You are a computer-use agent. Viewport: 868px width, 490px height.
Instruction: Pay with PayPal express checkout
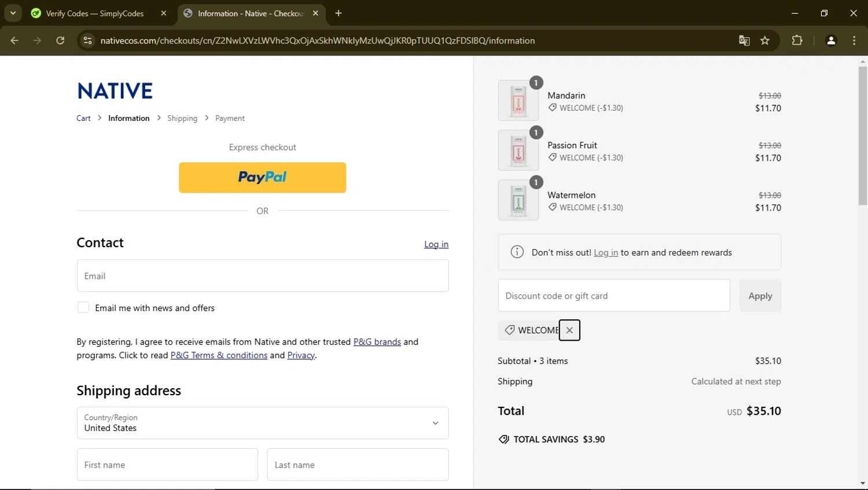[x=262, y=178]
